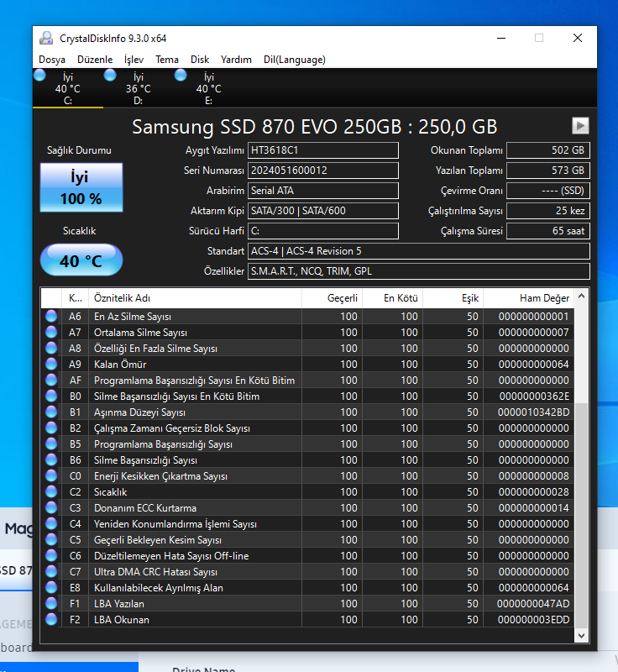
Task: Click the İyi 100 % health status button
Action: (81, 187)
